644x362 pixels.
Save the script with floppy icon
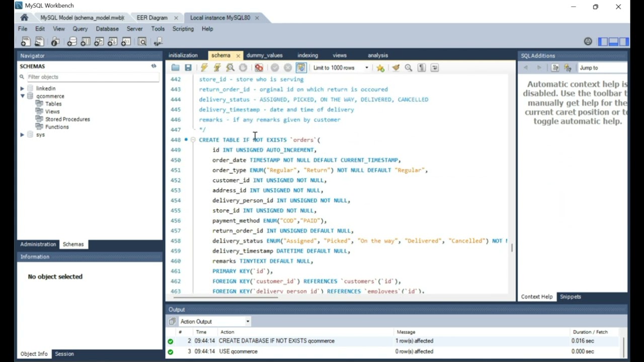(188, 68)
